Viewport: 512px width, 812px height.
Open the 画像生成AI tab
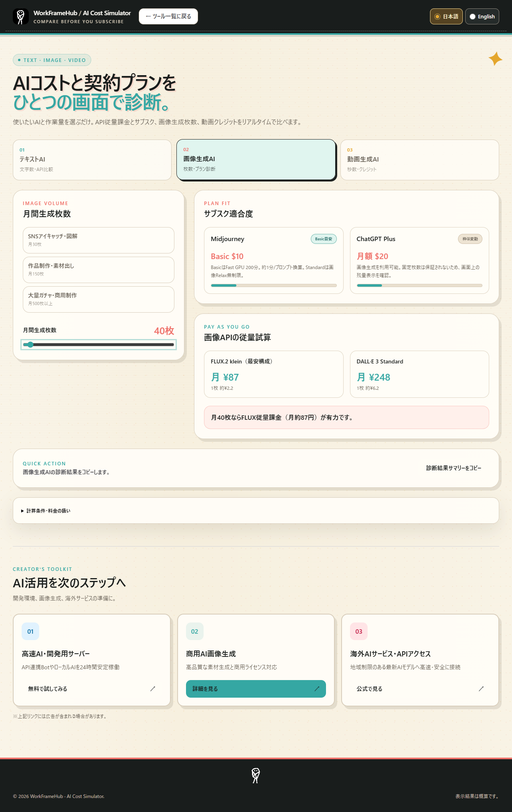tap(256, 160)
